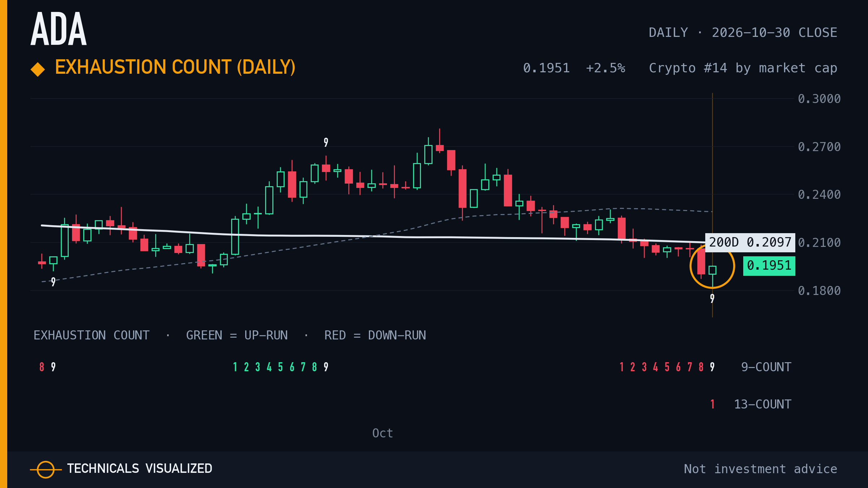Click the Crypto #14 by market cap text
This screenshot has height=488, width=868.
743,68
